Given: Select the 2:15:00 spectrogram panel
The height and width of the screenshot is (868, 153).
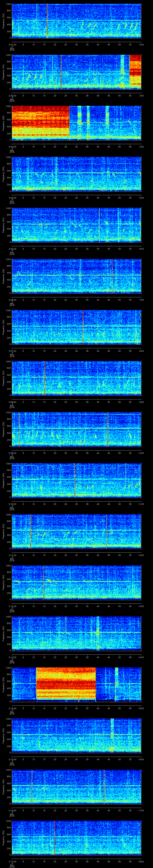Looking at the screenshot, I should [77, 735].
